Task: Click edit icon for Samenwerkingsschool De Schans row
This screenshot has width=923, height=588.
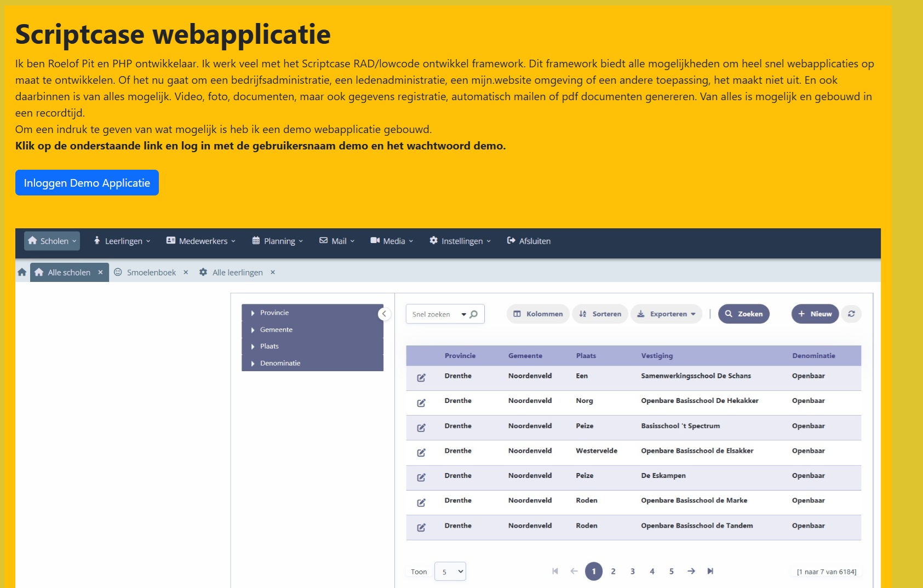Action: click(x=421, y=378)
